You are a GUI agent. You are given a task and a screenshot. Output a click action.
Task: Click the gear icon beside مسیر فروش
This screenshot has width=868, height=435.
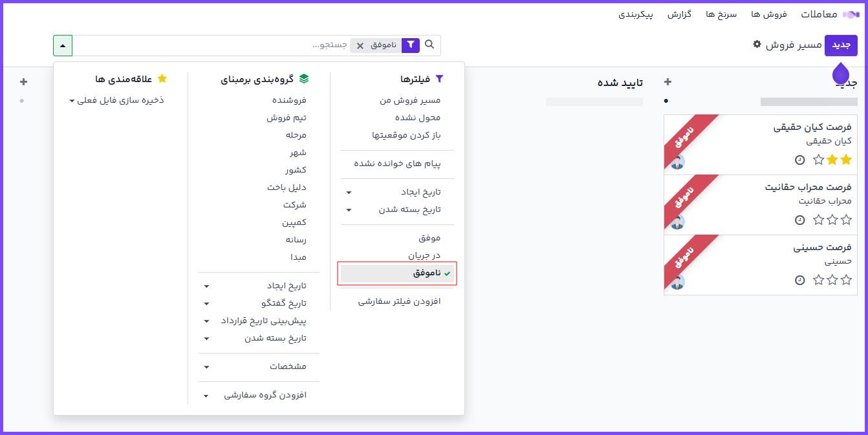[757, 45]
